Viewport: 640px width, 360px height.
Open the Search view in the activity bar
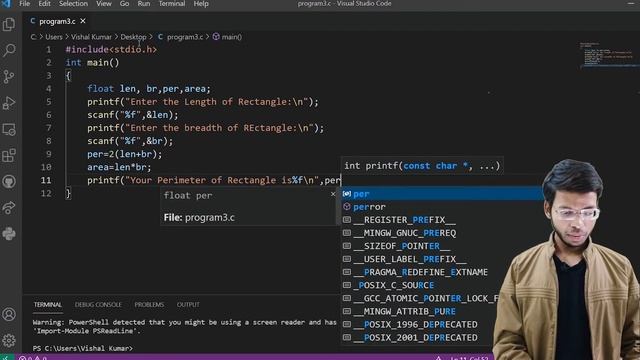pos(9,51)
